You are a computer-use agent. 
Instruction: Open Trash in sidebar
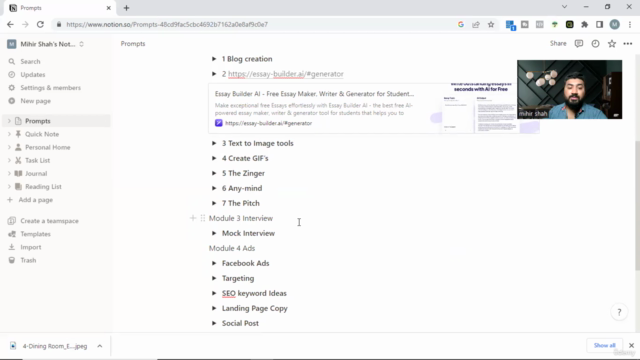pyautogui.click(x=28, y=260)
